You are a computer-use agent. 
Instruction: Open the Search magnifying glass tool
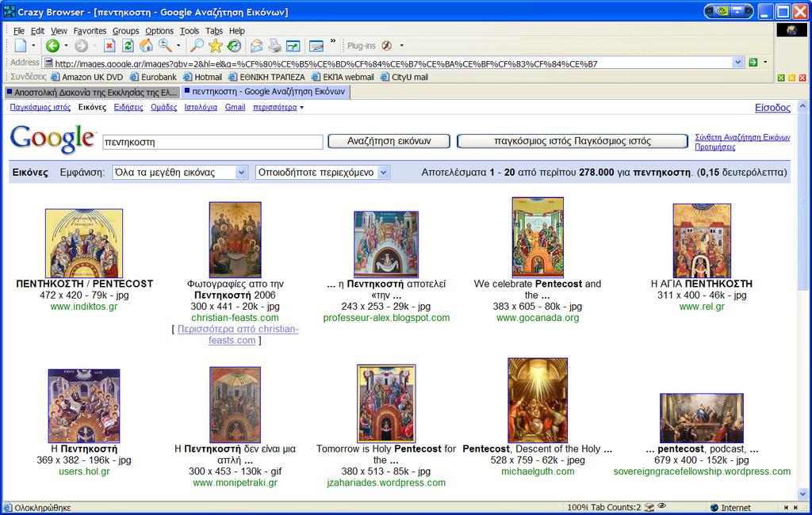click(x=197, y=46)
